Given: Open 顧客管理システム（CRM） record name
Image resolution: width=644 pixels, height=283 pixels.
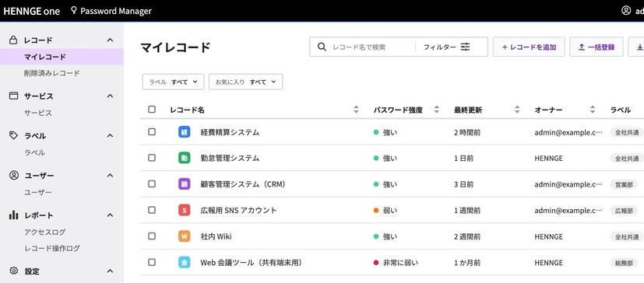Looking at the screenshot, I should [x=243, y=184].
